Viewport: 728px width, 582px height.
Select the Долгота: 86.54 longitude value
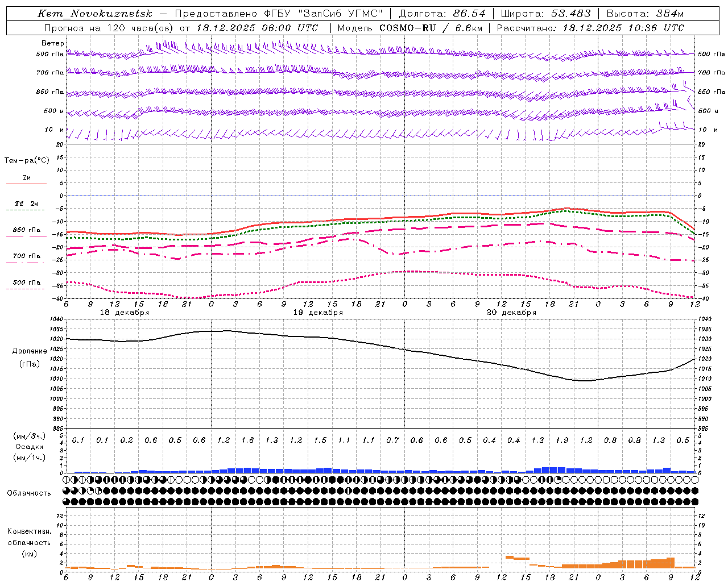442,14
